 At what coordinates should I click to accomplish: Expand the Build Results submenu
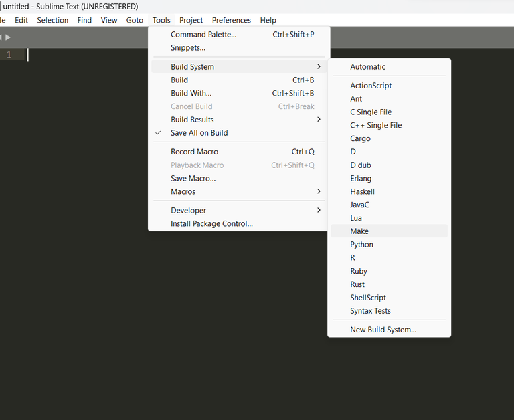[x=239, y=120]
